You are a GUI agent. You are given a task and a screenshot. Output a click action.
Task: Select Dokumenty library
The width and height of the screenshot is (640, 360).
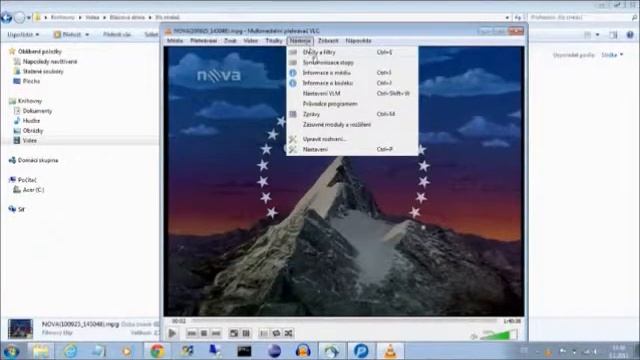point(37,111)
